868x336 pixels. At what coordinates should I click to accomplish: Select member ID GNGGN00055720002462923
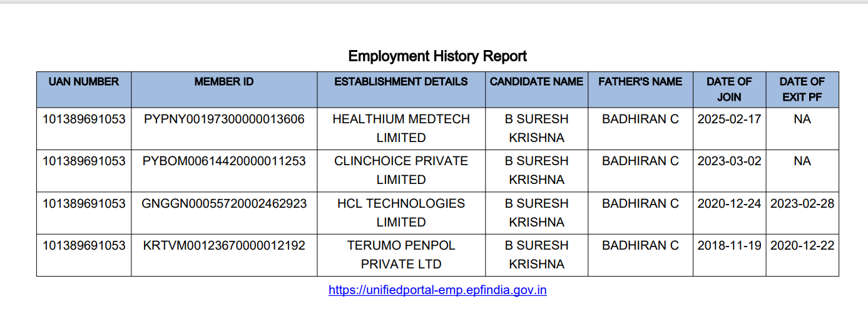224,203
